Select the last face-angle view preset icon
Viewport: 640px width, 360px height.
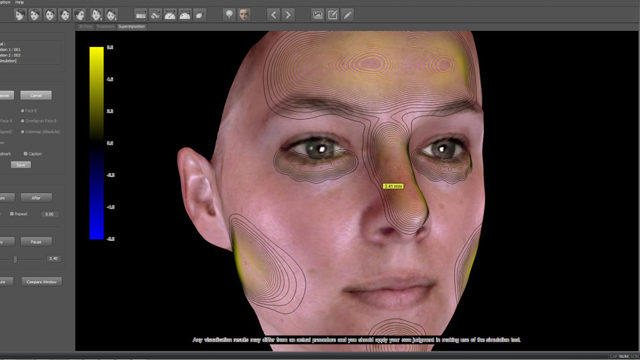[111, 15]
